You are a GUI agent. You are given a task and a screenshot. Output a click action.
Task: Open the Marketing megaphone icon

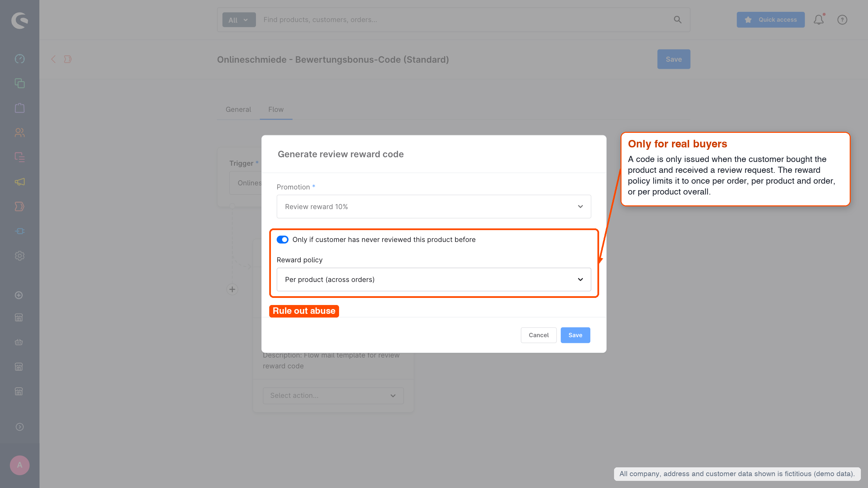click(x=20, y=182)
